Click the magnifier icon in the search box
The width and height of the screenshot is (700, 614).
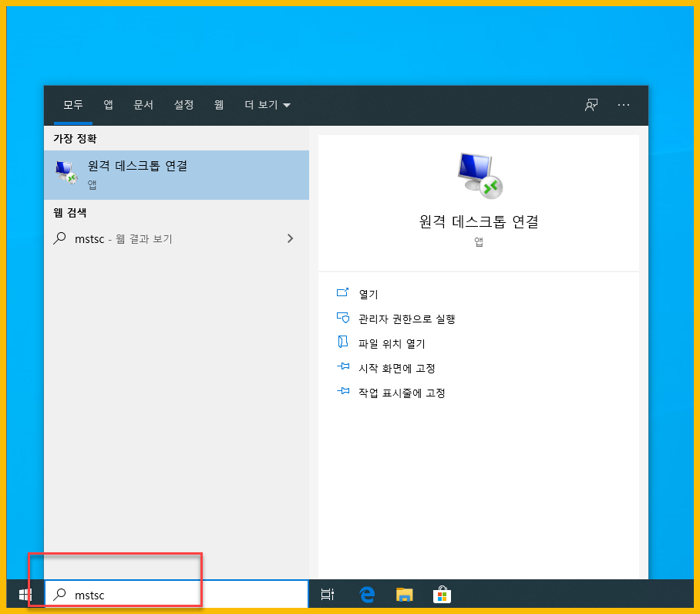(x=59, y=595)
